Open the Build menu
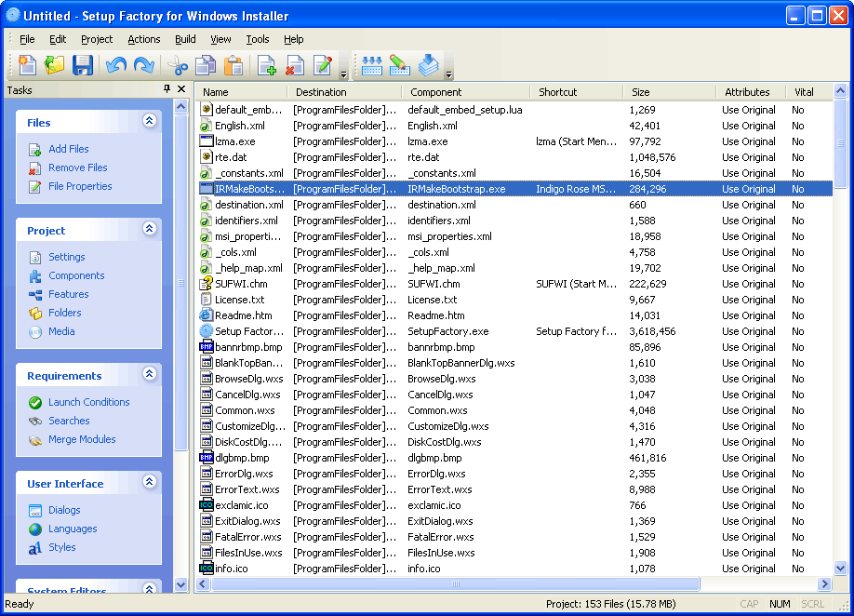 coord(185,39)
